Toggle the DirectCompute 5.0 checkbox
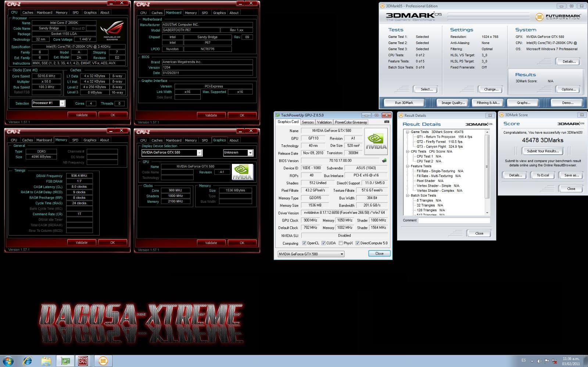The width and height of the screenshot is (588, 367). click(358, 243)
